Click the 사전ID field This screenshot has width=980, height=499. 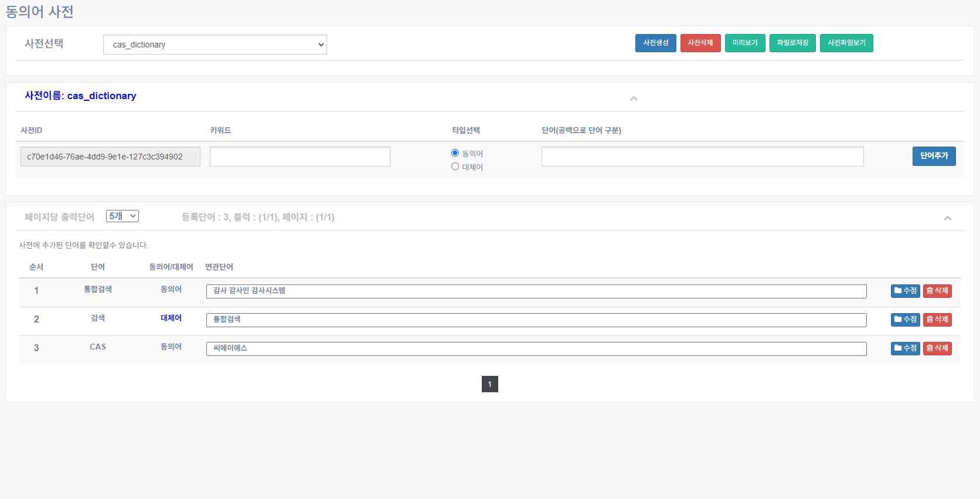click(x=110, y=157)
